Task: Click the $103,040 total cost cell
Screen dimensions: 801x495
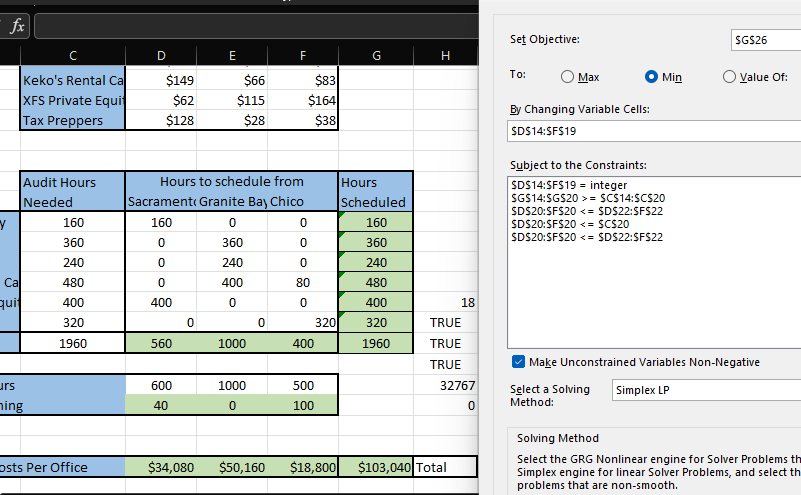Action: click(375, 467)
